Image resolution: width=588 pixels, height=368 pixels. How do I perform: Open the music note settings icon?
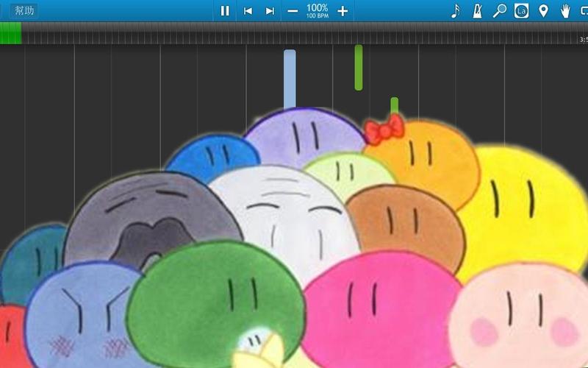(455, 11)
